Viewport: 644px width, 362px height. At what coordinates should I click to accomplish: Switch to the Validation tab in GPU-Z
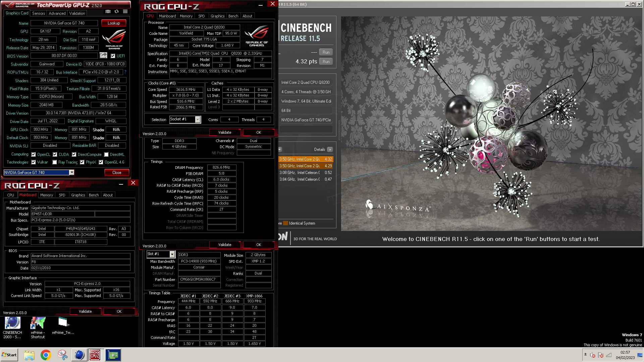pos(77,13)
